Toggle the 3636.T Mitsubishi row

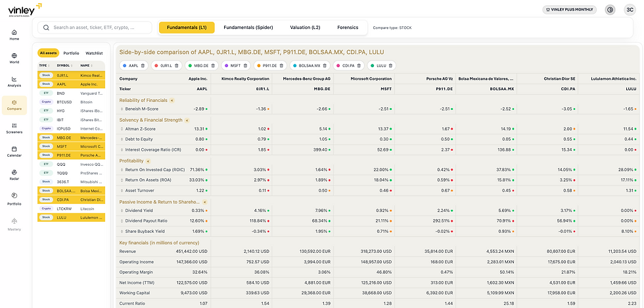pos(71,182)
